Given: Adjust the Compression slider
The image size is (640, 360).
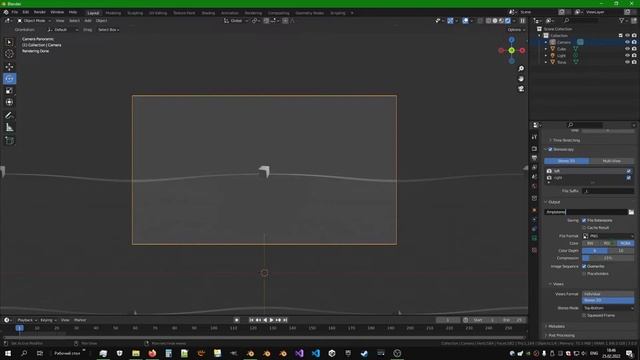Looking at the screenshot, I should tap(608, 258).
